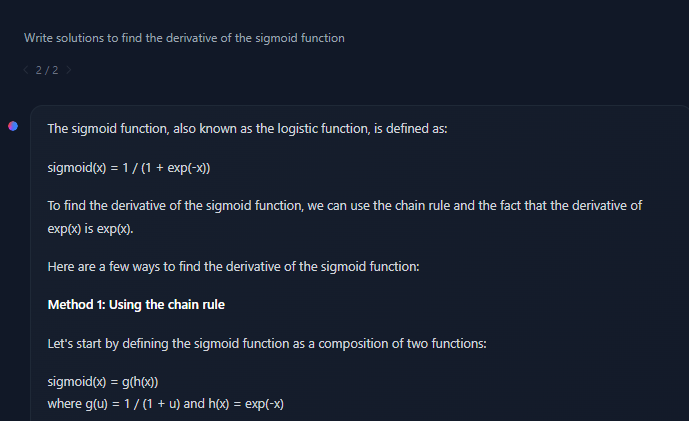The image size is (689, 421).
Task: Click the 2 / 2 version counter
Action: (x=47, y=70)
